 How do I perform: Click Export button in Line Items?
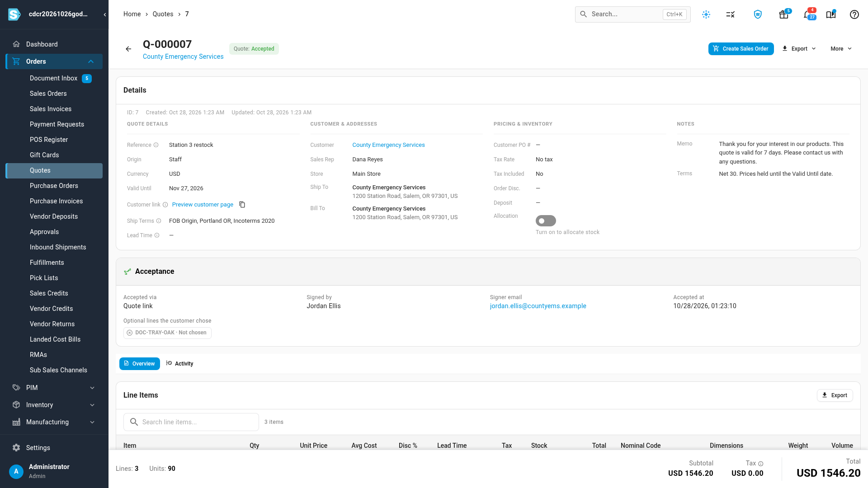[835, 395]
